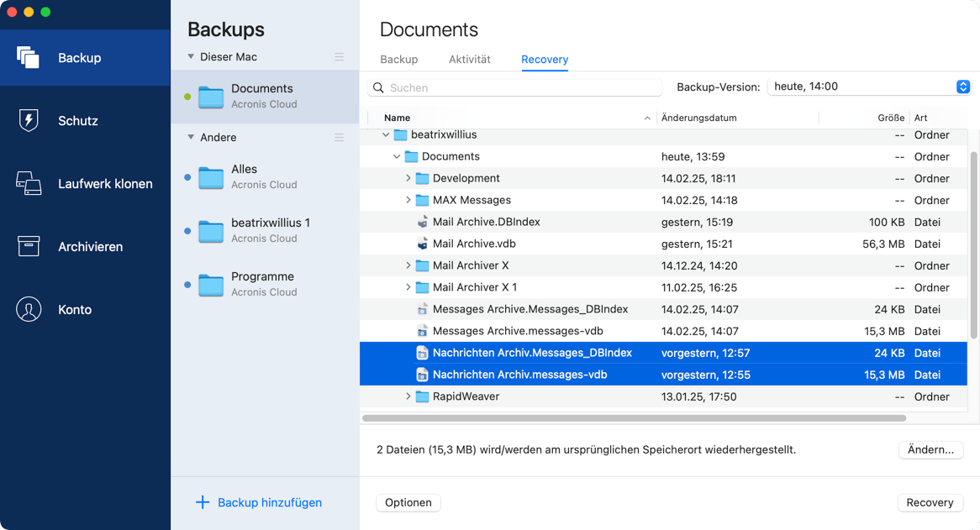Image resolution: width=980 pixels, height=530 pixels.
Task: Expand the Development folder chevron
Action: click(408, 179)
